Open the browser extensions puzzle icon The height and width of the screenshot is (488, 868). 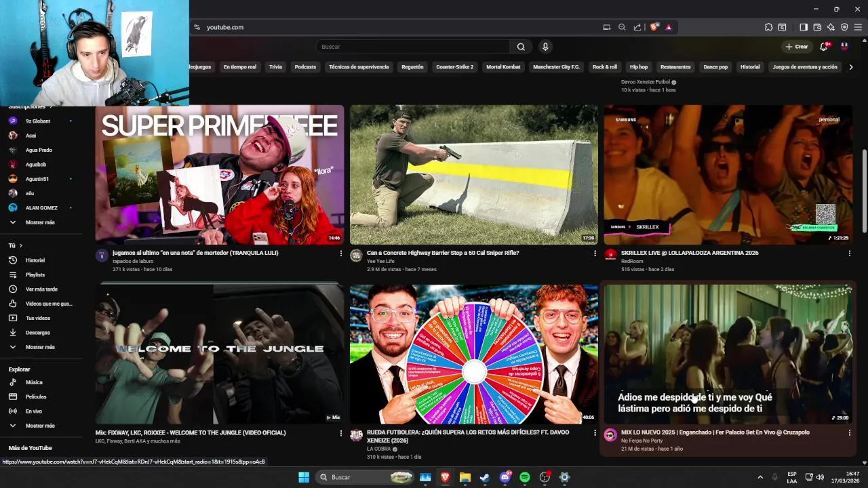(x=768, y=27)
